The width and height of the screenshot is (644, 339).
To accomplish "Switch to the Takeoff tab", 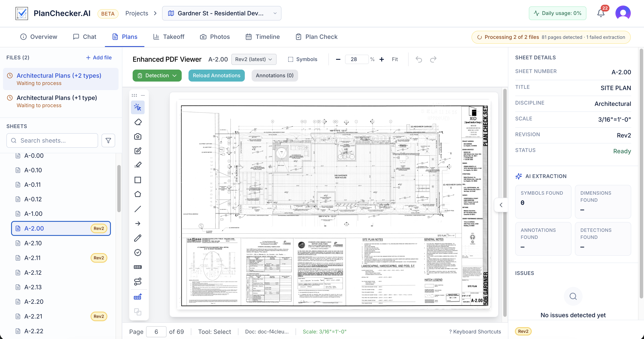I will 169,37.
